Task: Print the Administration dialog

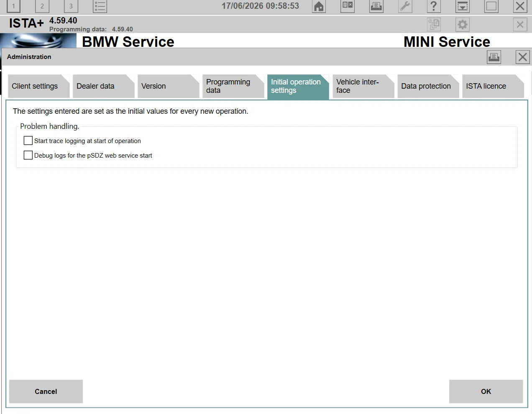Action: (494, 57)
